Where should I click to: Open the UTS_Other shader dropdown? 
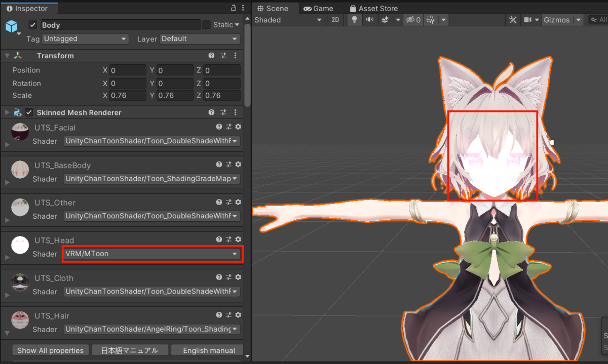[x=151, y=216]
